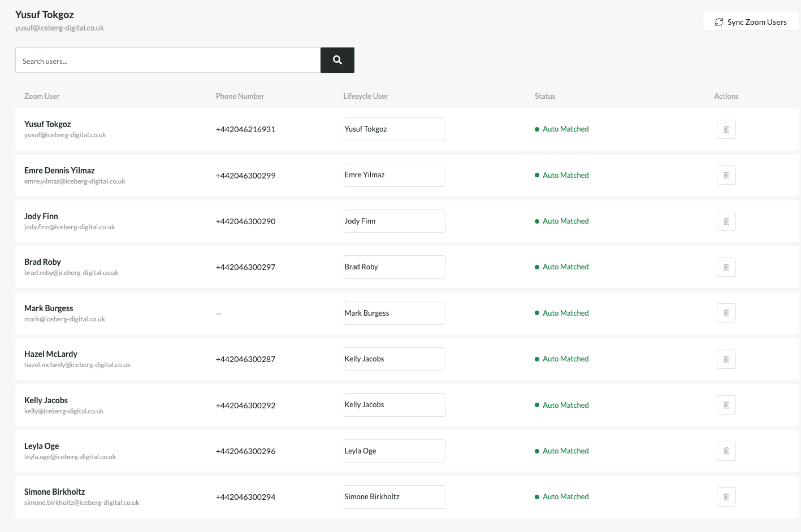Open Lifecycle User selector for Jody Finn
This screenshot has height=532, width=801.
tap(394, 221)
